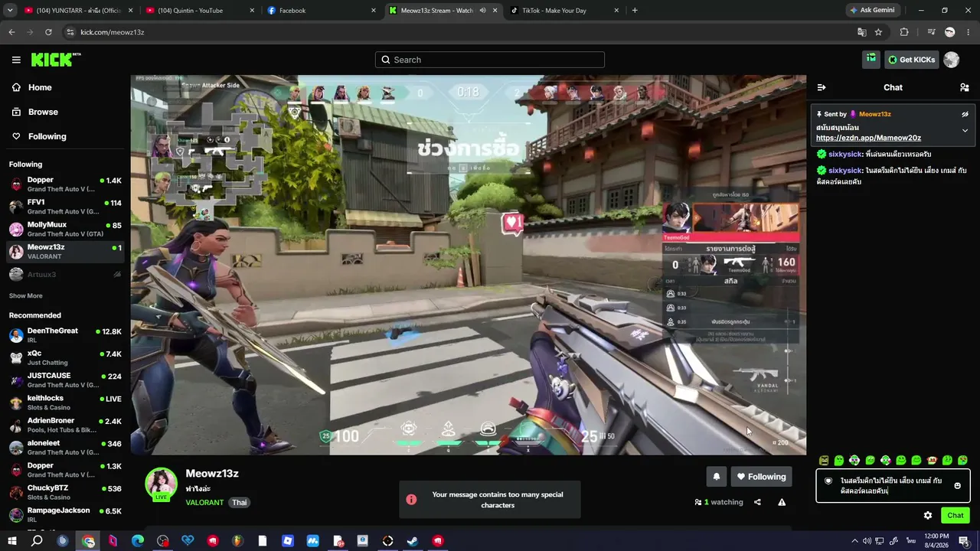Open Windows Start menu
Image resolution: width=980 pixels, height=551 pixels.
tap(12, 541)
